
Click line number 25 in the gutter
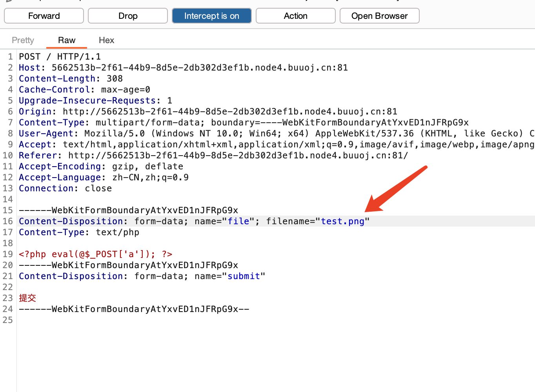tap(8, 320)
